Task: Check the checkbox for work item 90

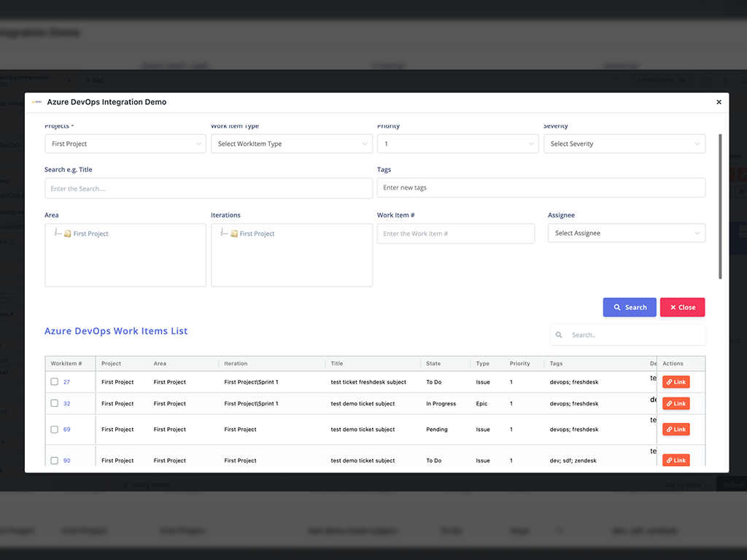Action: (x=54, y=460)
